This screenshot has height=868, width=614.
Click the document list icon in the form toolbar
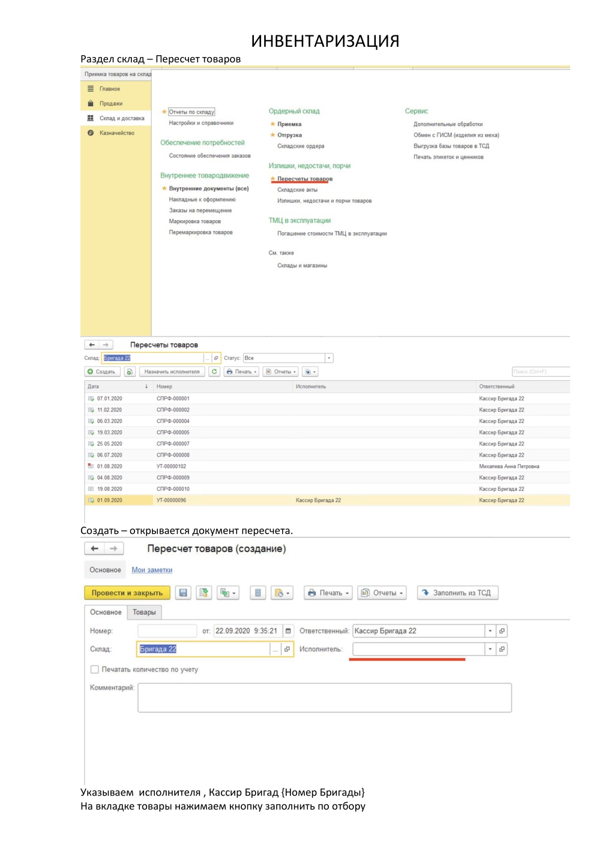pos(257,593)
